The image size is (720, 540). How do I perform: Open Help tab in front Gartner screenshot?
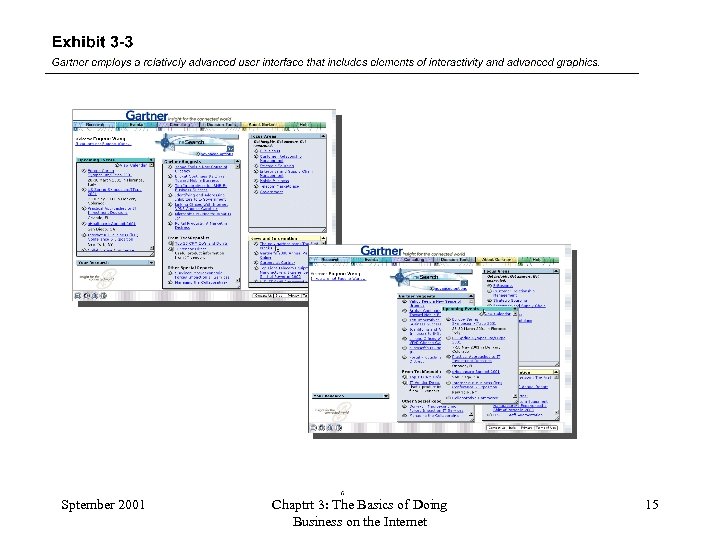point(538,259)
